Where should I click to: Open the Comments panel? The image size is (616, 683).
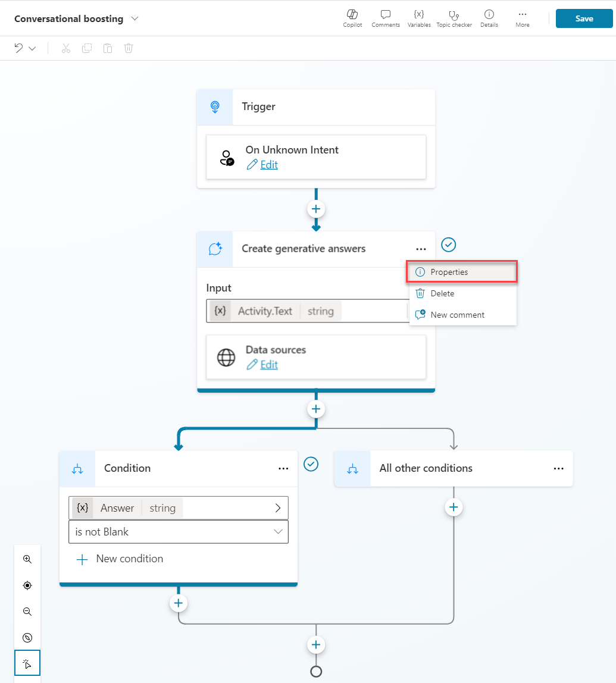[385, 18]
